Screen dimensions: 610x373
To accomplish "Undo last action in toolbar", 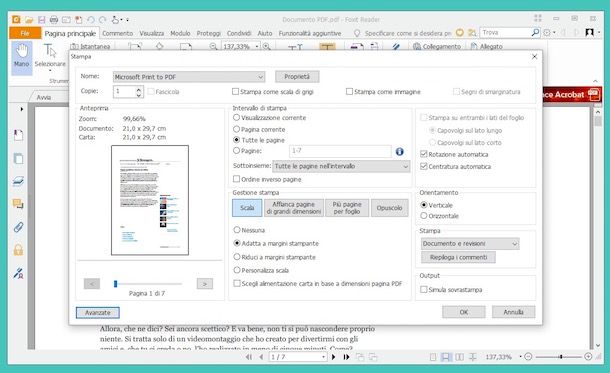I will point(91,19).
